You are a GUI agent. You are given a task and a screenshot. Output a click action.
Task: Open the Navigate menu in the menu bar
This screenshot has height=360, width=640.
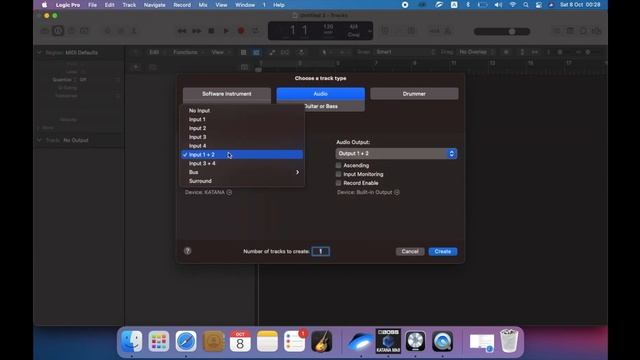coord(154,5)
